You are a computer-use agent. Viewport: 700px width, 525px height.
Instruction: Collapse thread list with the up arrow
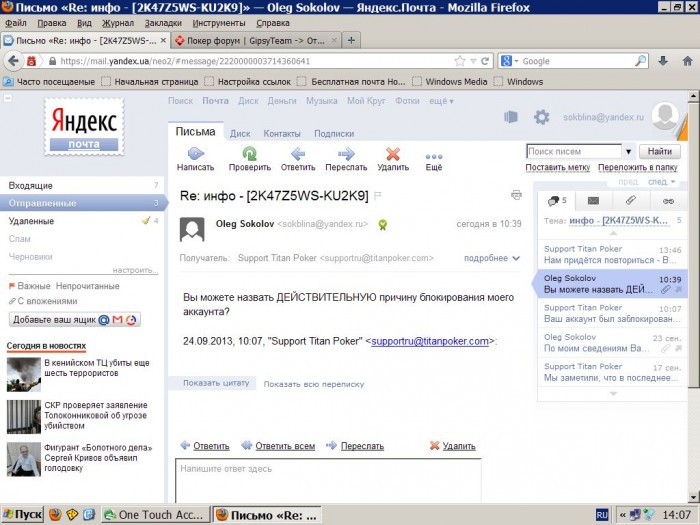[613, 233]
